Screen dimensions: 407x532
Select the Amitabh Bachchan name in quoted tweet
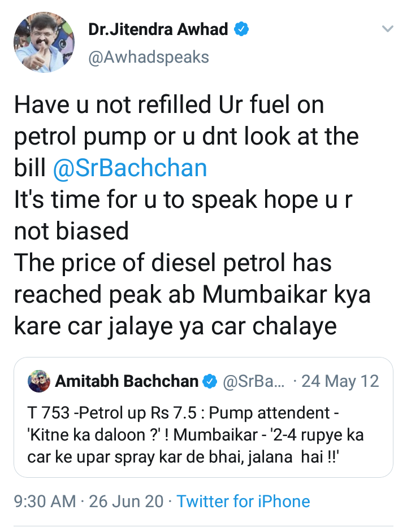(127, 382)
